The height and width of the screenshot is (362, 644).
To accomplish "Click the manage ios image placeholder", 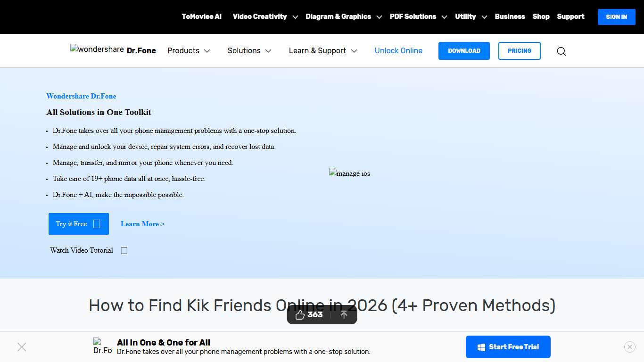I will click(349, 173).
